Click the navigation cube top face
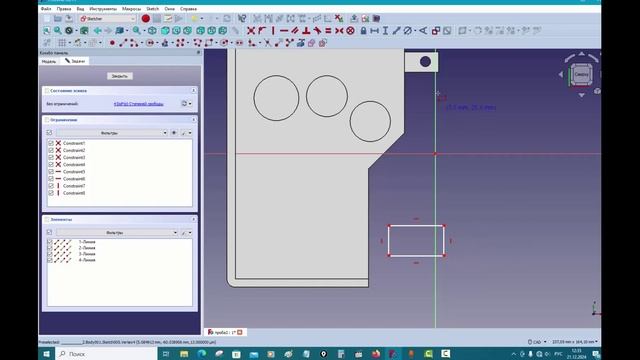 (581, 75)
